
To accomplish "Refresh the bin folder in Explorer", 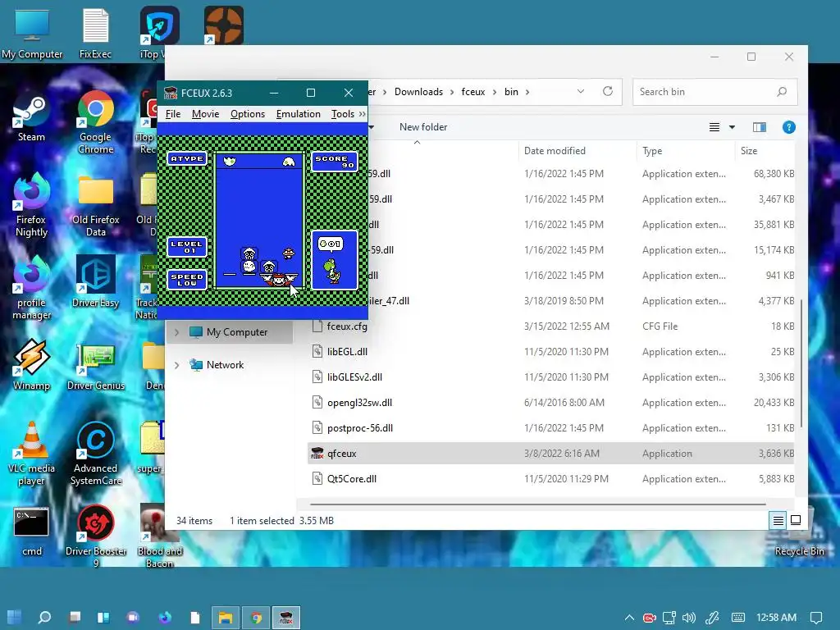I will click(x=608, y=91).
